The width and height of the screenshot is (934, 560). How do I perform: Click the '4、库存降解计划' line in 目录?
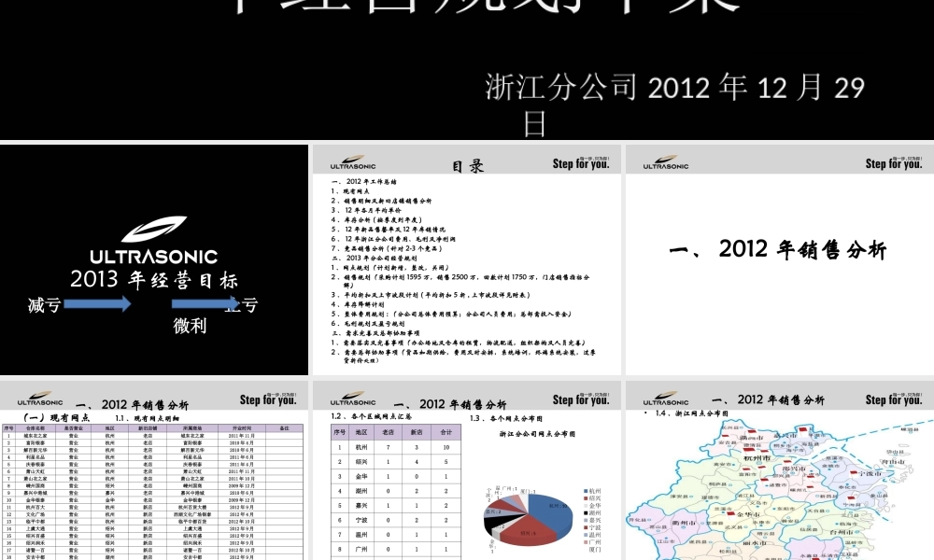click(x=358, y=304)
